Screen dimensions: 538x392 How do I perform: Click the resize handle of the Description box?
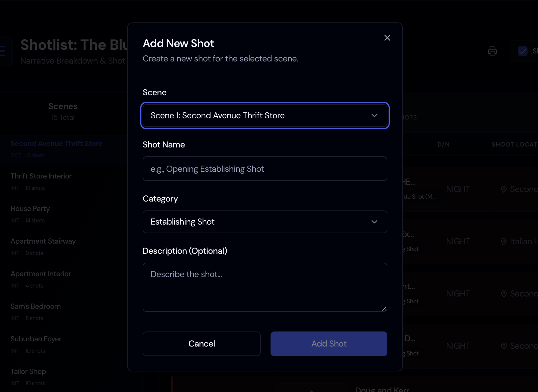[x=385, y=309]
